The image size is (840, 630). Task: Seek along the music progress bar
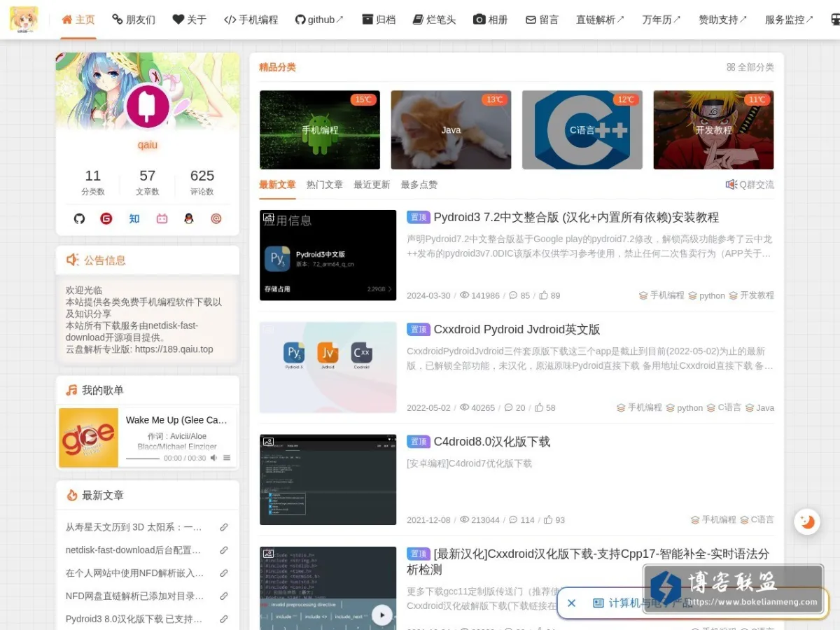tap(143, 458)
